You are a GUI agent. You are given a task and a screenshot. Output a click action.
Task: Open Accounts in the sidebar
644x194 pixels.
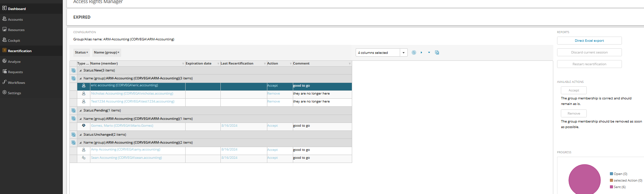[x=15, y=19]
